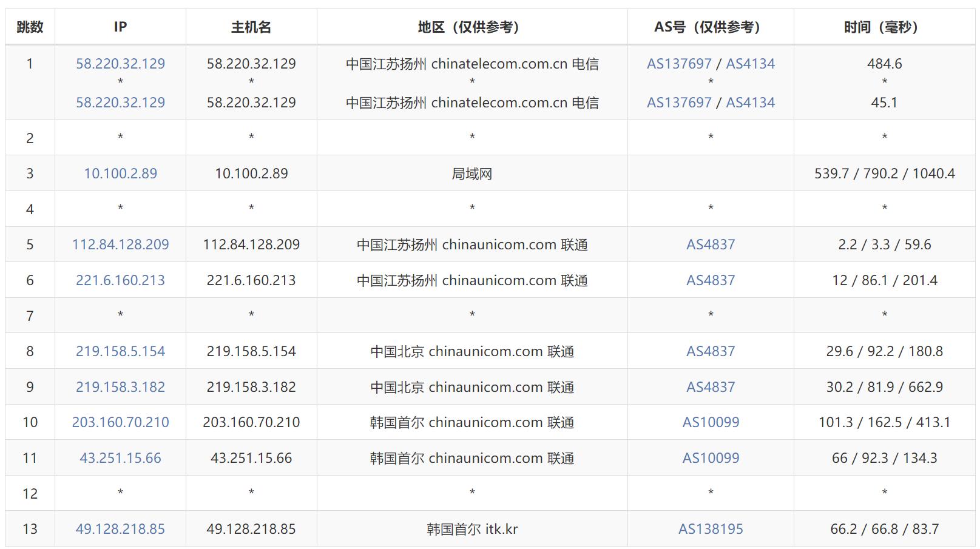Select the 局域网 region cell
The image size is (980, 549).
coord(472,173)
